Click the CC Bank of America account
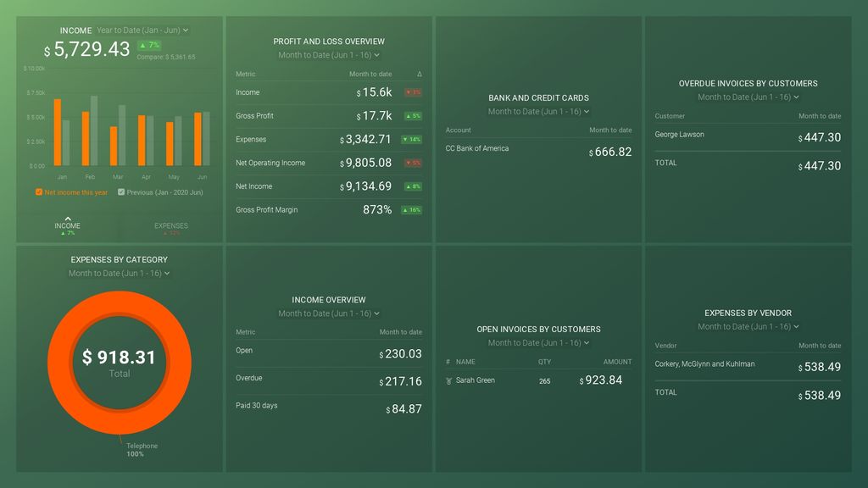This screenshot has height=488, width=868. 479,147
